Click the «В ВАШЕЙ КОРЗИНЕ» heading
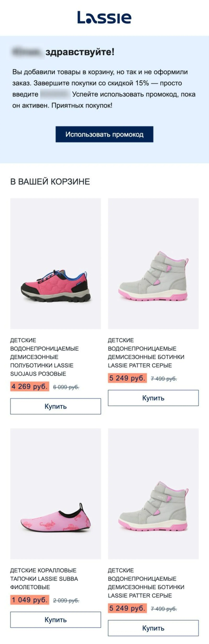This screenshot has width=209, height=644. (50, 181)
